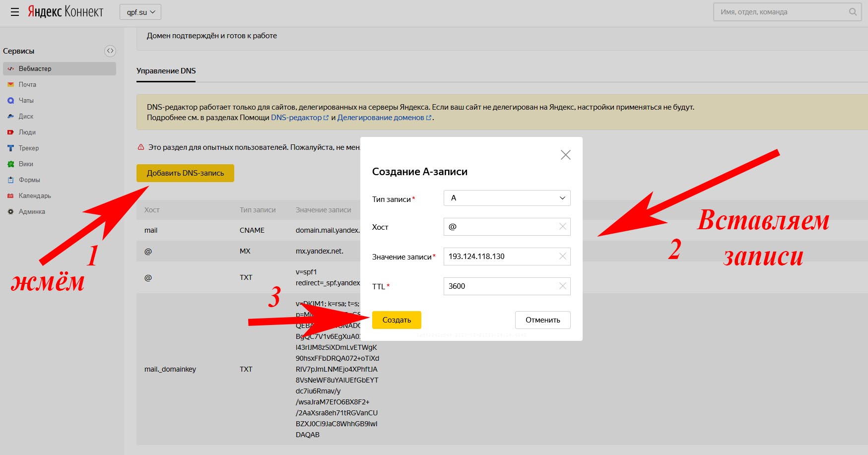Viewport: 868px width, 455px height.
Task: Clear the Значение записи field
Action: click(562, 257)
